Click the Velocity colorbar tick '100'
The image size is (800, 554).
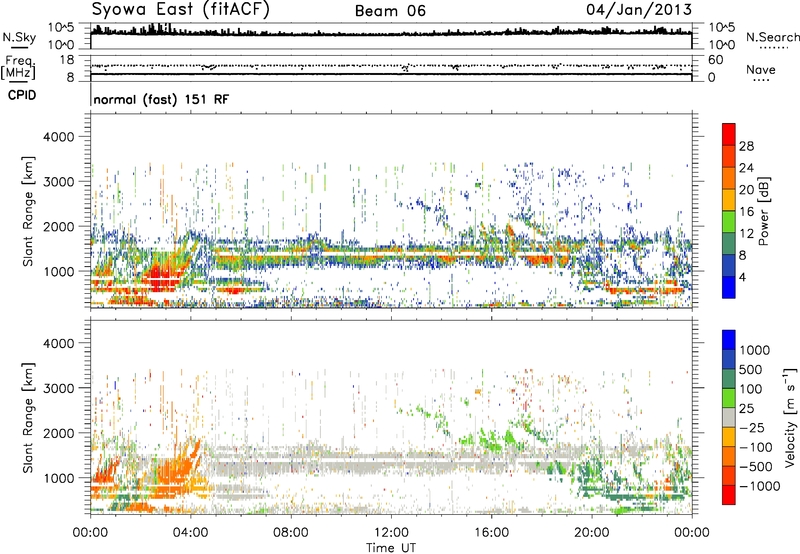pyautogui.click(x=751, y=389)
